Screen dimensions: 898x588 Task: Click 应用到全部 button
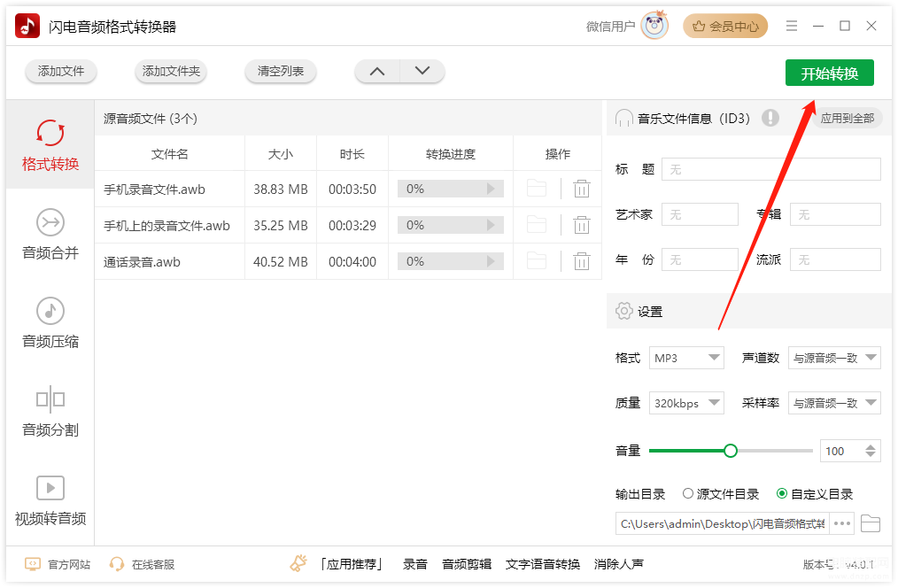(x=847, y=118)
